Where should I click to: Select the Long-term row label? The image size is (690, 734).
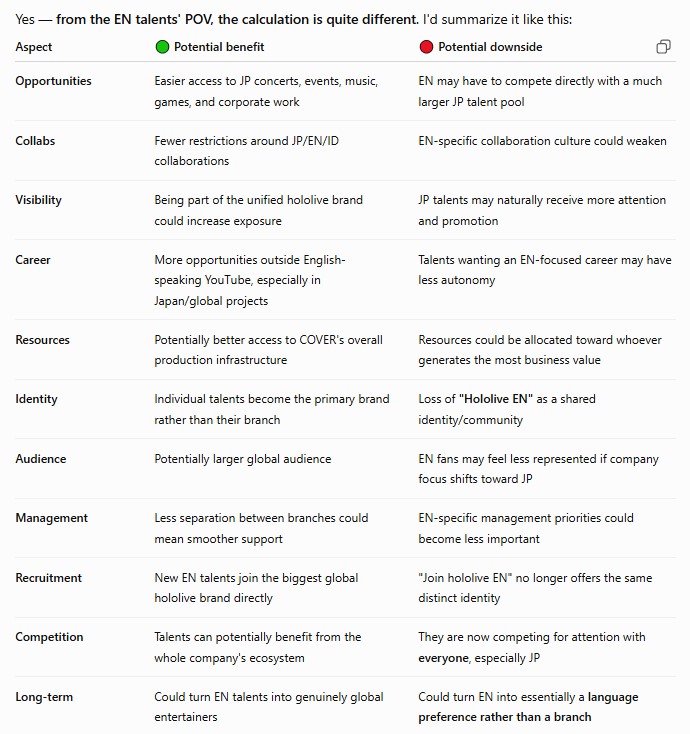tap(44, 697)
